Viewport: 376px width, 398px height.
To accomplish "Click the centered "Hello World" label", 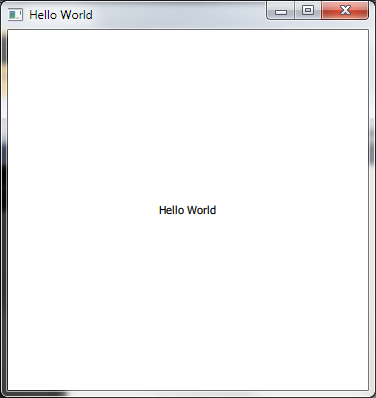I will click(x=187, y=210).
